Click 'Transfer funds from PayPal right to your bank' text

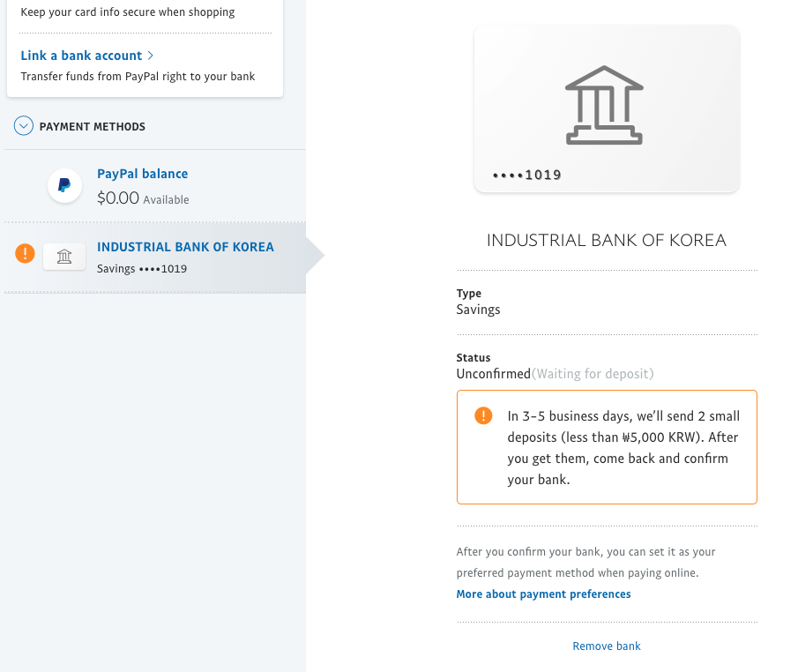pyautogui.click(x=138, y=77)
